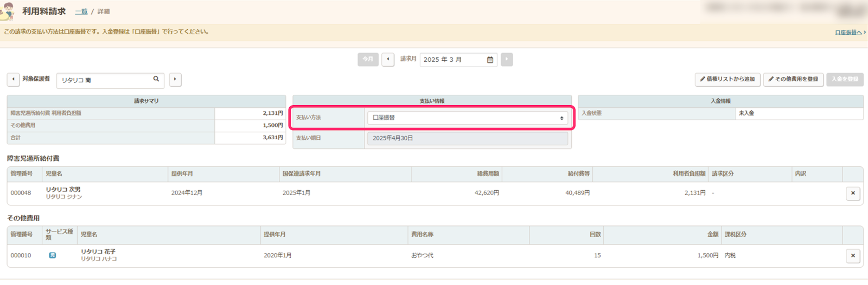Image resolution: width=868 pixels, height=285 pixels.
Task: Select next guardian arrow button
Action: pos(175,80)
